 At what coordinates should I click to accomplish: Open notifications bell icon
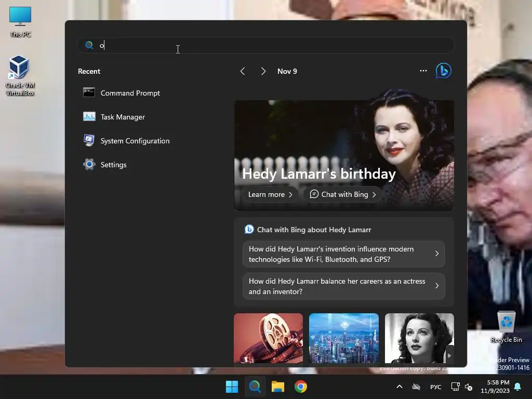518,387
